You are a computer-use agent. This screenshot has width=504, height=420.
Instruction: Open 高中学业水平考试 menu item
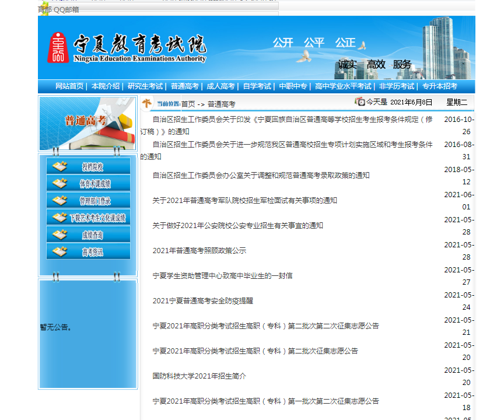click(343, 86)
